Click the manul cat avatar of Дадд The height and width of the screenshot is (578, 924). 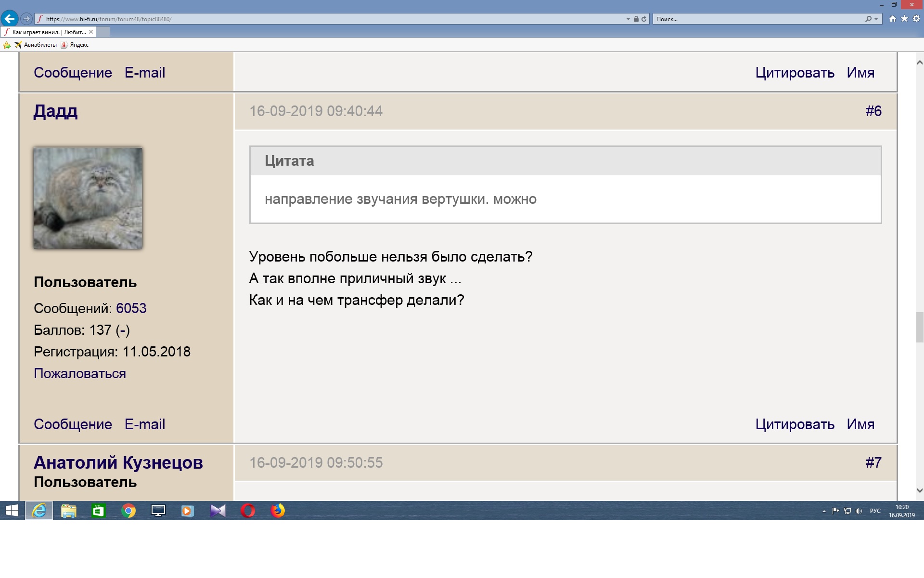[88, 198]
